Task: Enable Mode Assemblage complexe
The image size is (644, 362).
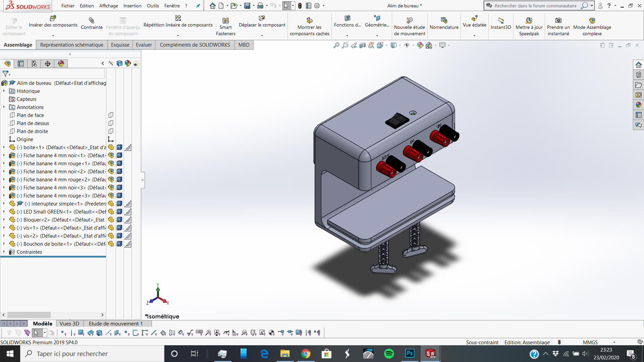Action: pos(592,26)
